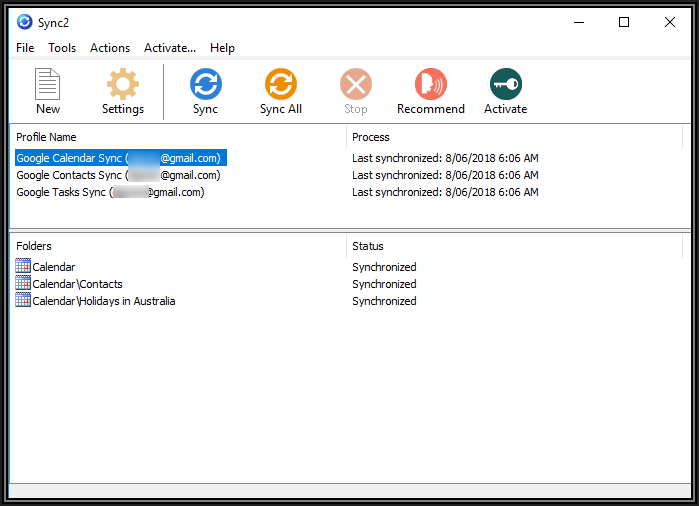This screenshot has height=506, width=699.
Task: Click Synchronized status of Calendar folder
Action: 384,267
